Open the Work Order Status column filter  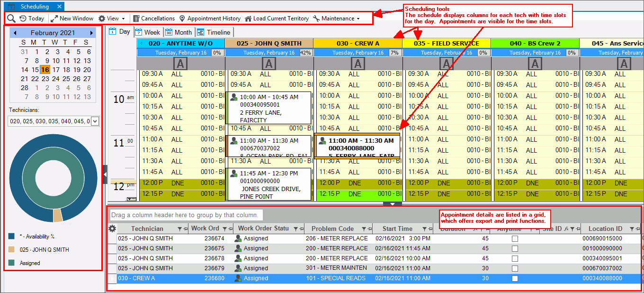pos(295,229)
